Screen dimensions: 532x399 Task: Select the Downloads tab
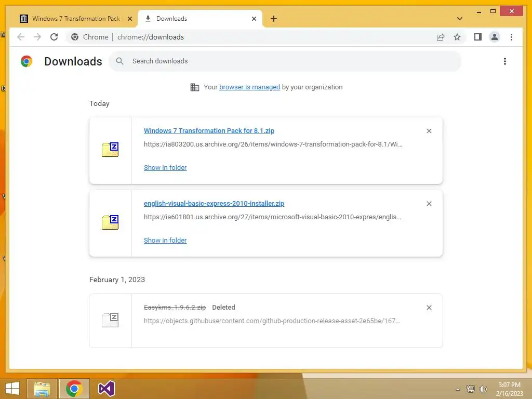200,19
